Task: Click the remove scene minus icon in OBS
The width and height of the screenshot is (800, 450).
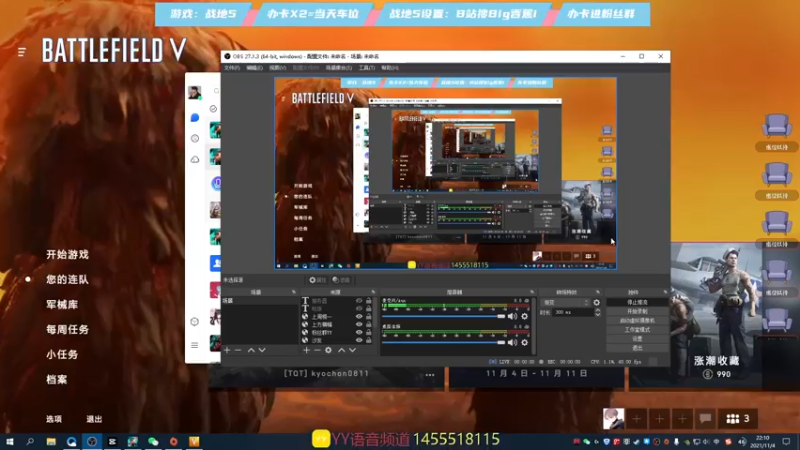Action: [238, 350]
